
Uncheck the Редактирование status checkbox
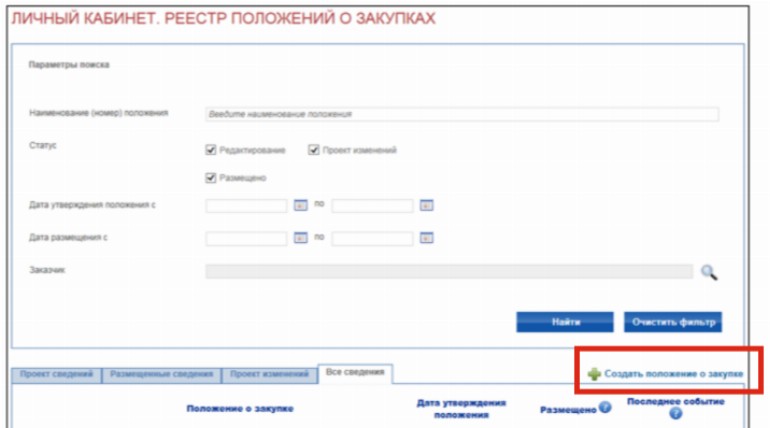(211, 150)
